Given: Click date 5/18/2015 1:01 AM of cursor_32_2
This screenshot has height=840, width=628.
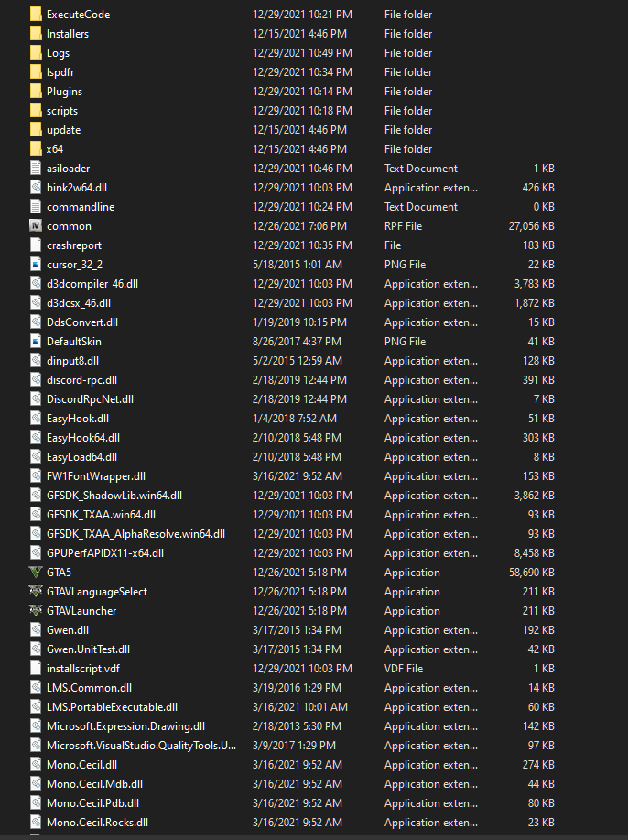Looking at the screenshot, I should click(298, 265).
